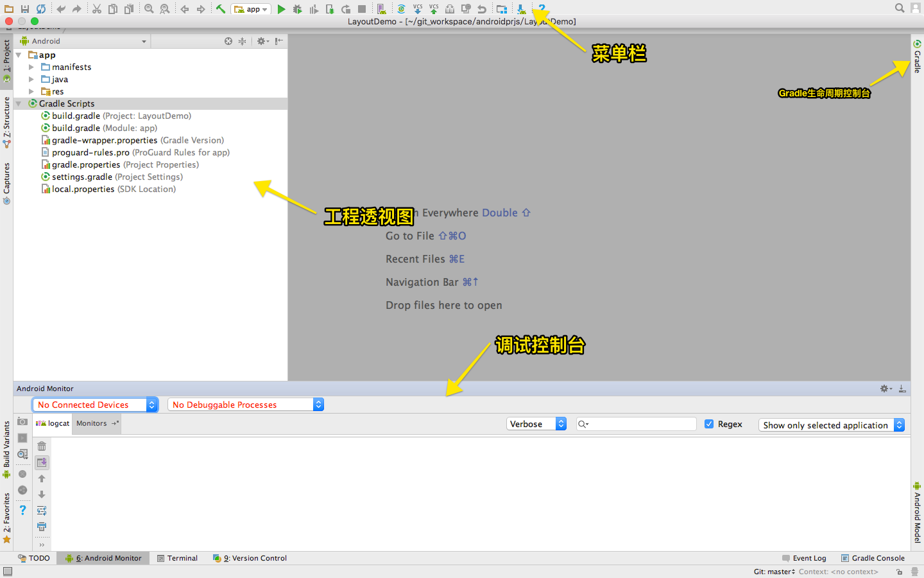Click the Scroll from Source target icon

tap(228, 41)
